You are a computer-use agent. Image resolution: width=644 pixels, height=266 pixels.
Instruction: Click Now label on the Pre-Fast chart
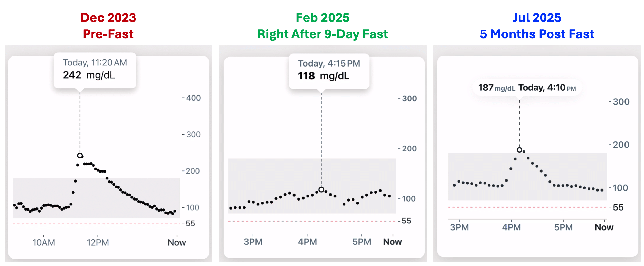[x=177, y=242]
